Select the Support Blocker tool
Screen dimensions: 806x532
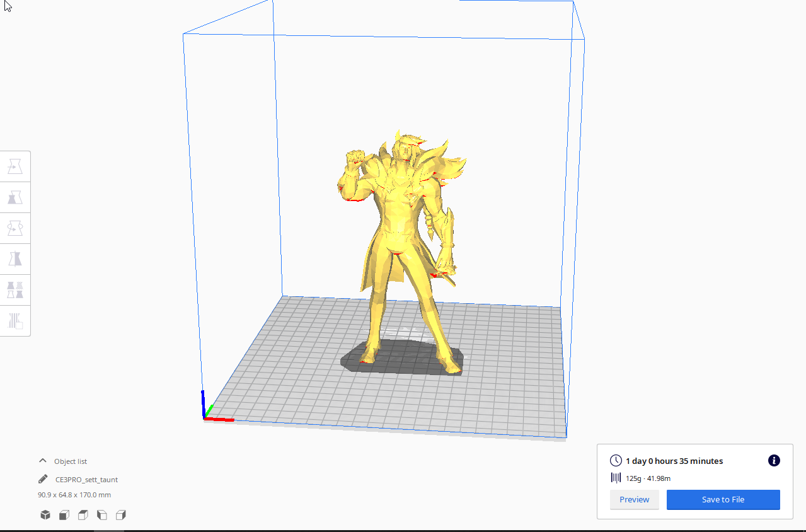click(15, 320)
